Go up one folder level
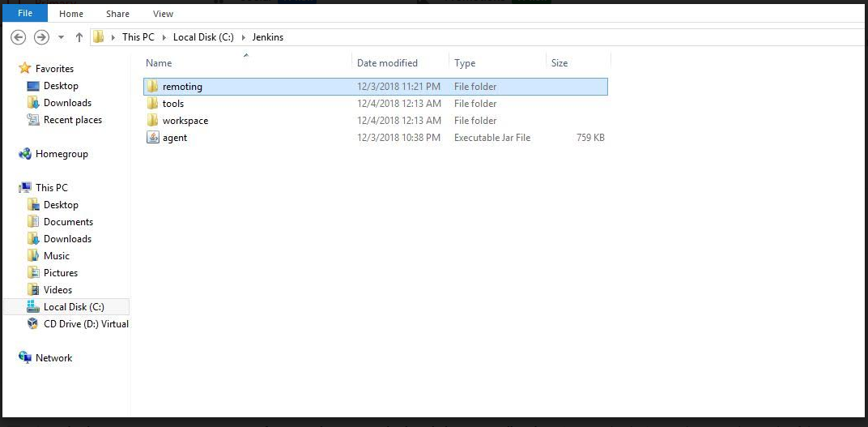Image resolution: width=868 pixels, height=427 pixels. [79, 37]
